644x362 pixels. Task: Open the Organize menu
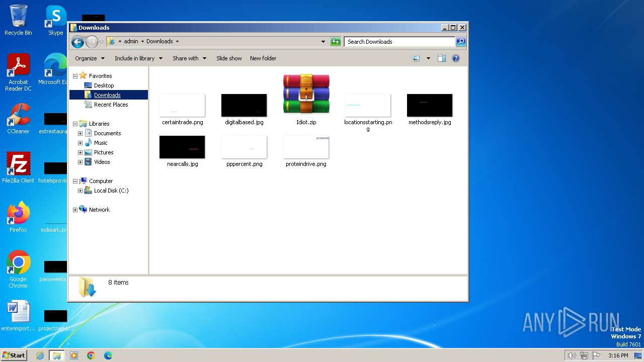90,58
